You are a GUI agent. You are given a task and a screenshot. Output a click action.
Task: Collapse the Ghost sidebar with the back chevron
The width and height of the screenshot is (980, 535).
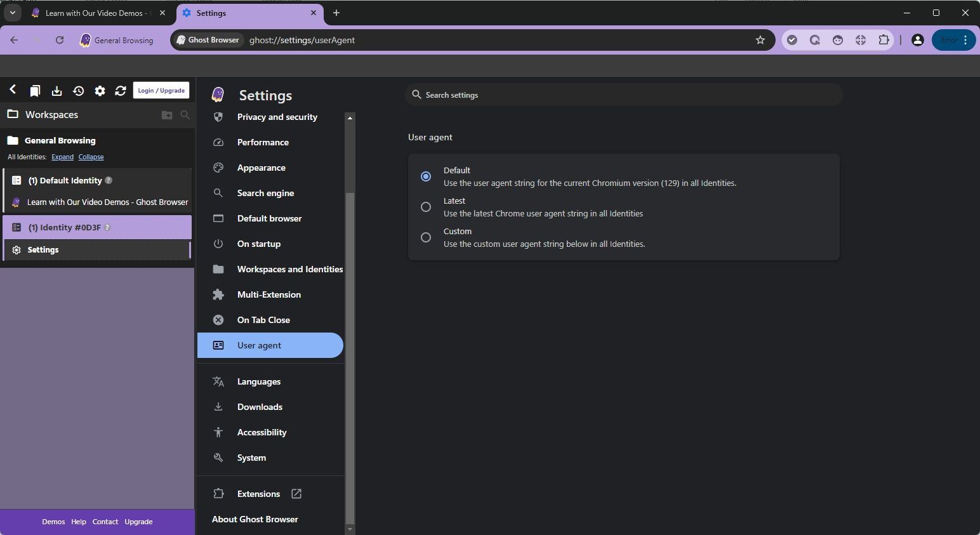13,90
